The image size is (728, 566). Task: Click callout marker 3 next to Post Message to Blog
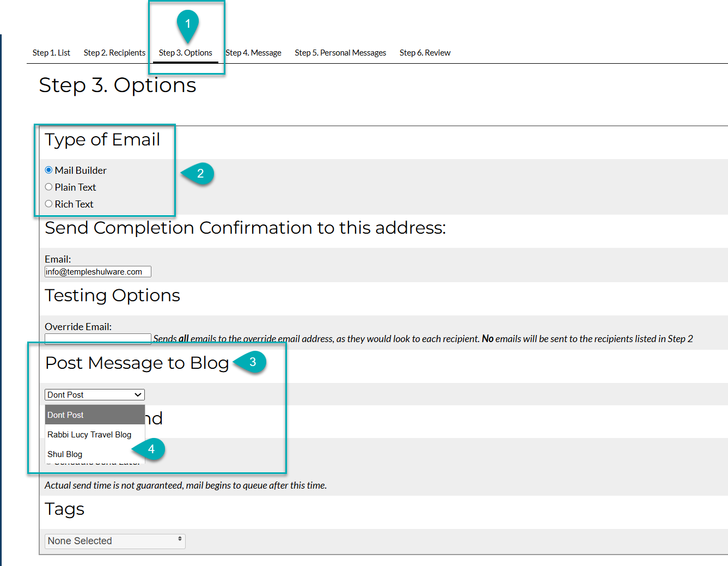point(252,362)
